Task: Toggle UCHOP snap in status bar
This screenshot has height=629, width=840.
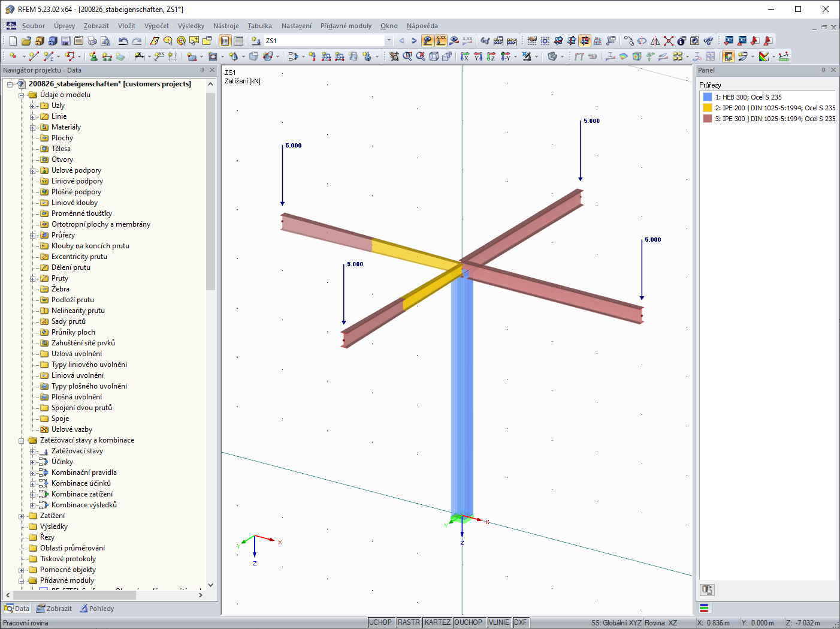Action: coord(380,622)
